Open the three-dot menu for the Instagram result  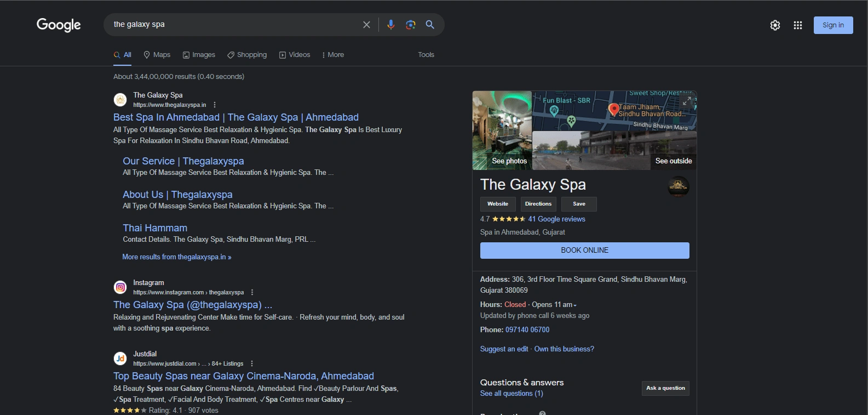[x=252, y=292]
